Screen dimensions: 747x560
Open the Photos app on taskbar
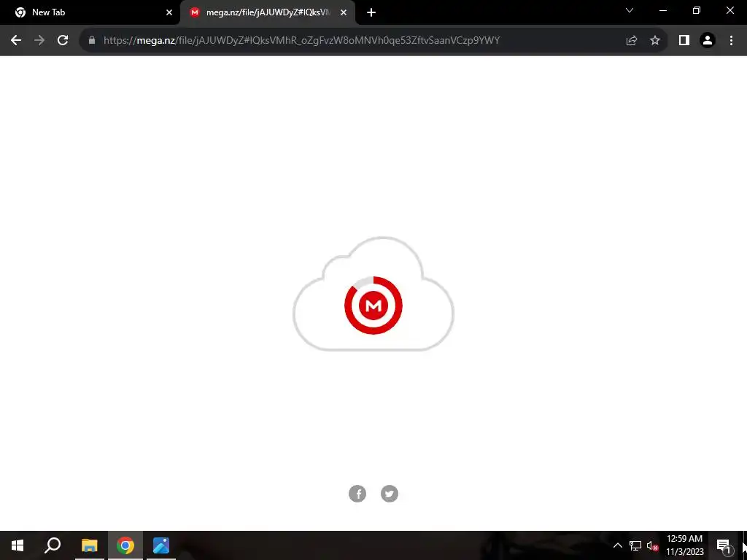161,545
